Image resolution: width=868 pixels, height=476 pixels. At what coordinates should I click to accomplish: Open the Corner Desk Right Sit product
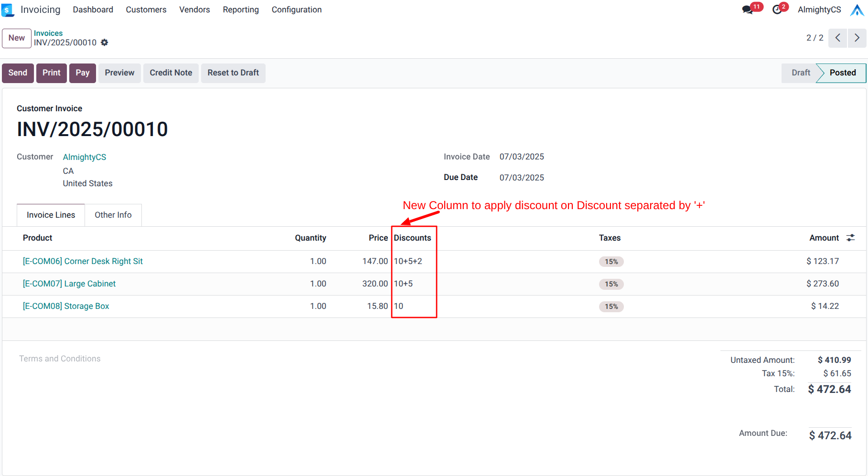(x=83, y=261)
